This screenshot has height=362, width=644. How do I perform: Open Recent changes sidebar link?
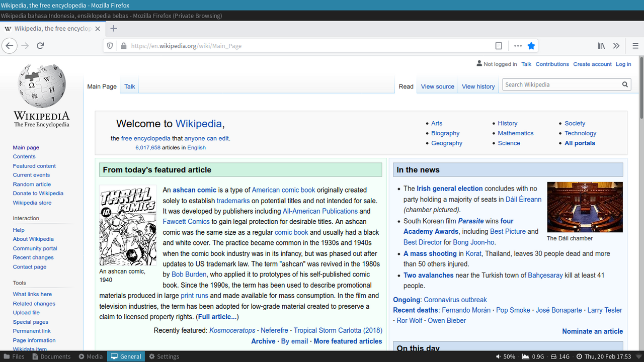pos(33,257)
